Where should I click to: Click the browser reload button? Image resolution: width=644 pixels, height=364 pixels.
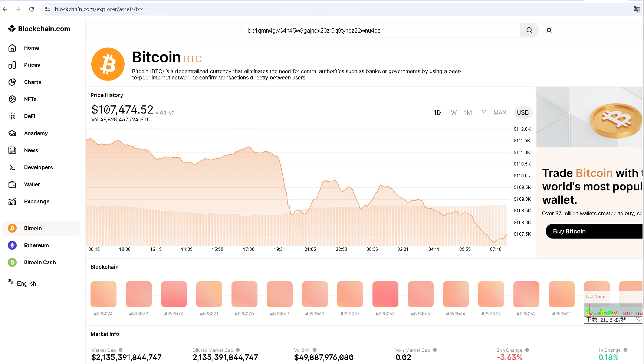click(x=32, y=9)
